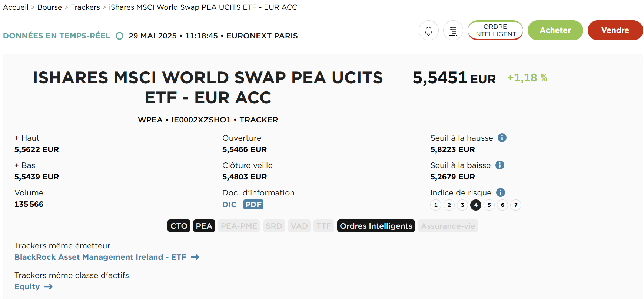Screen dimensions: 644x299
Task: Open the PDF information document badge
Action: coord(253,205)
